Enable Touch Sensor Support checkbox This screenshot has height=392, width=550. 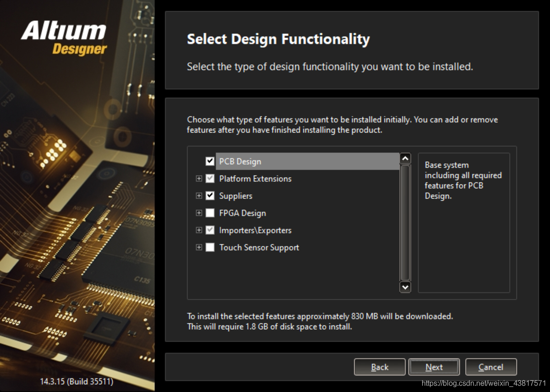[210, 248]
